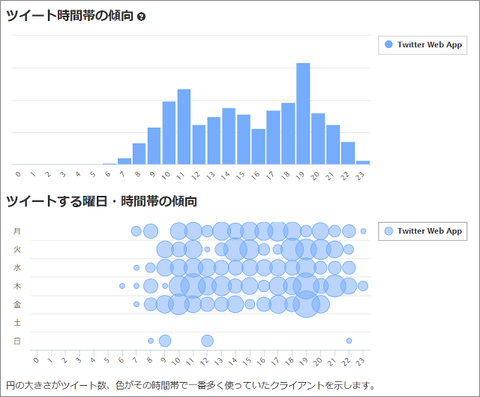Select the bar for hour 11

[x=184, y=127]
